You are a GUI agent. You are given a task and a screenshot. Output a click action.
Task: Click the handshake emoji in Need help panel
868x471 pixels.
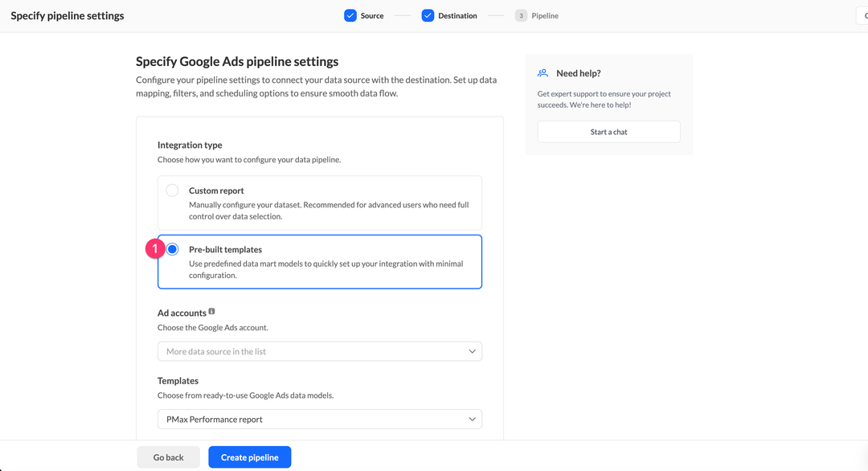click(x=542, y=72)
